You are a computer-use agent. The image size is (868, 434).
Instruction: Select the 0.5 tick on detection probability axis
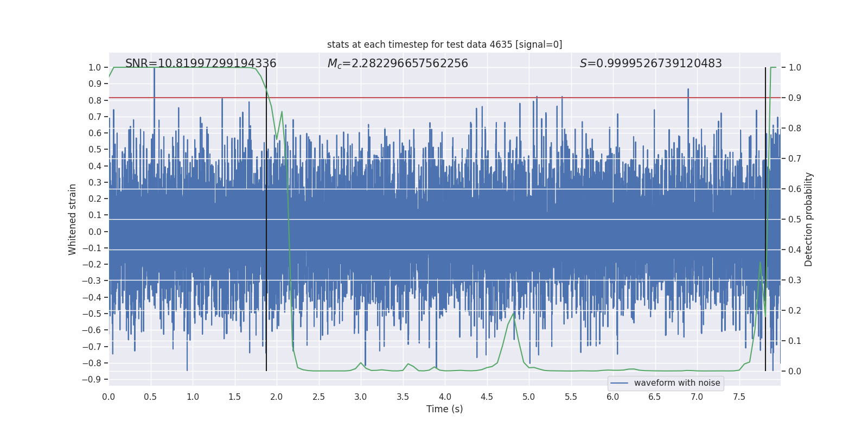click(795, 219)
